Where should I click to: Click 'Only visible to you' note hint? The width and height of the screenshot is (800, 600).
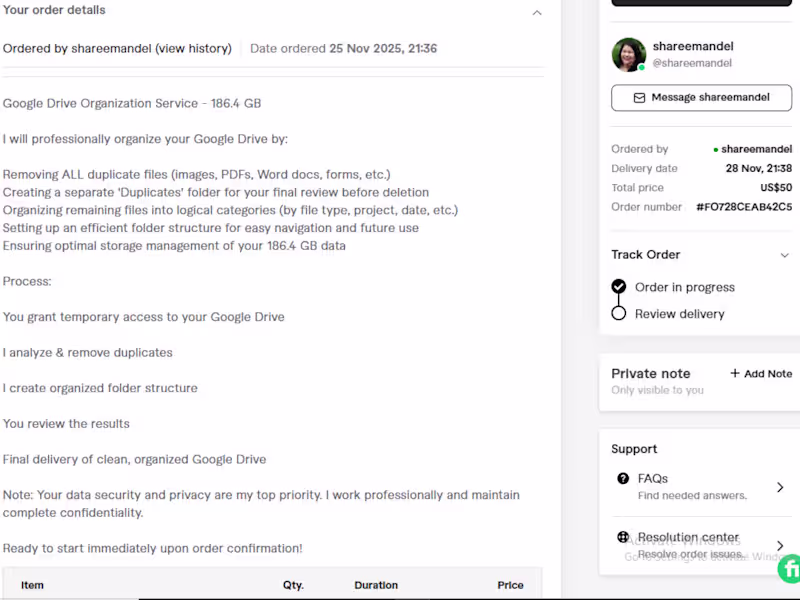point(657,390)
